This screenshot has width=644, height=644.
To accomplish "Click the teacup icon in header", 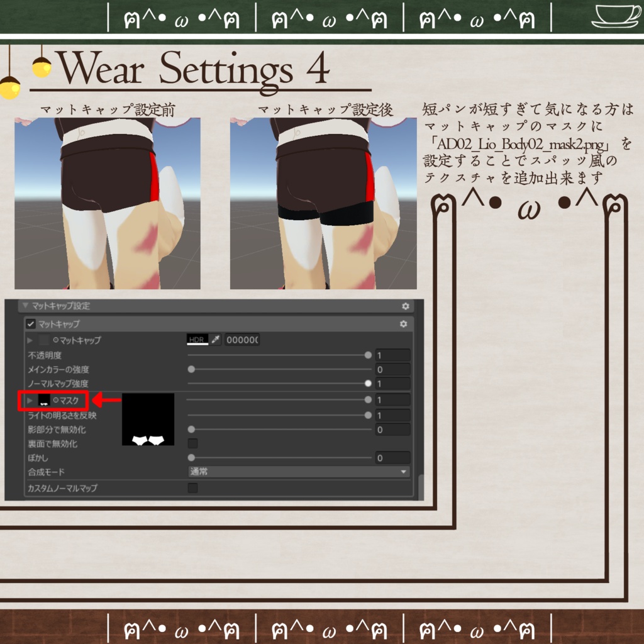I will point(615,16).
